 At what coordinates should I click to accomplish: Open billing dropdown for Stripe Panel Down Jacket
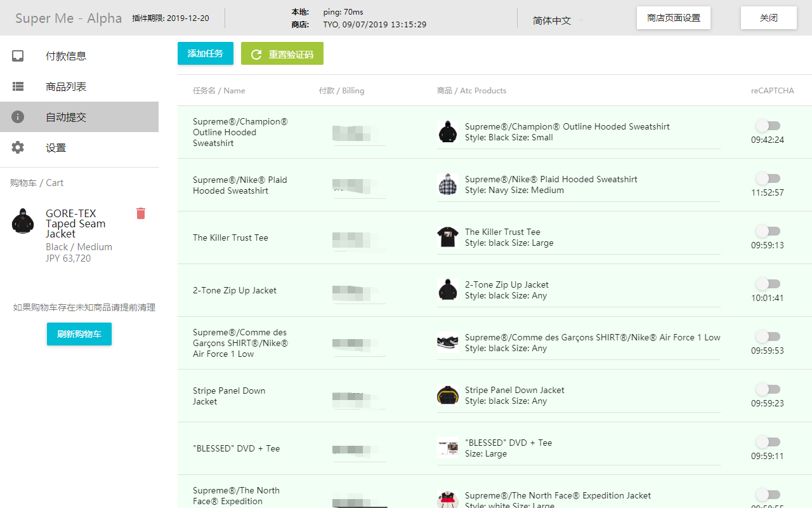click(x=359, y=397)
